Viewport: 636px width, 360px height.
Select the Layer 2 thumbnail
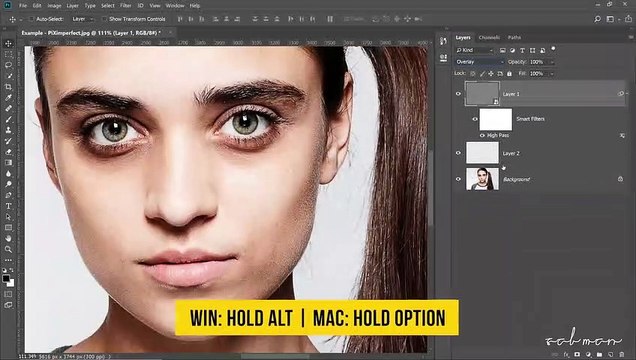pyautogui.click(x=482, y=153)
